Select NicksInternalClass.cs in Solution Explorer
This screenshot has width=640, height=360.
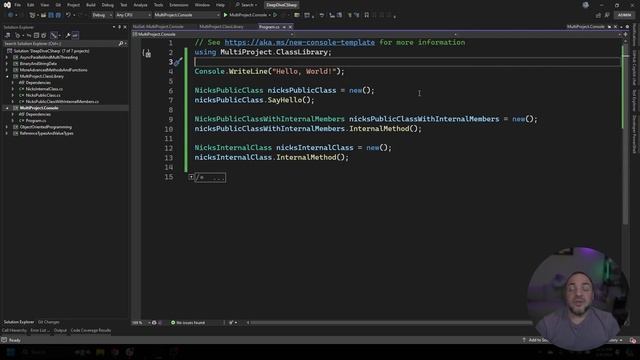click(x=44, y=89)
